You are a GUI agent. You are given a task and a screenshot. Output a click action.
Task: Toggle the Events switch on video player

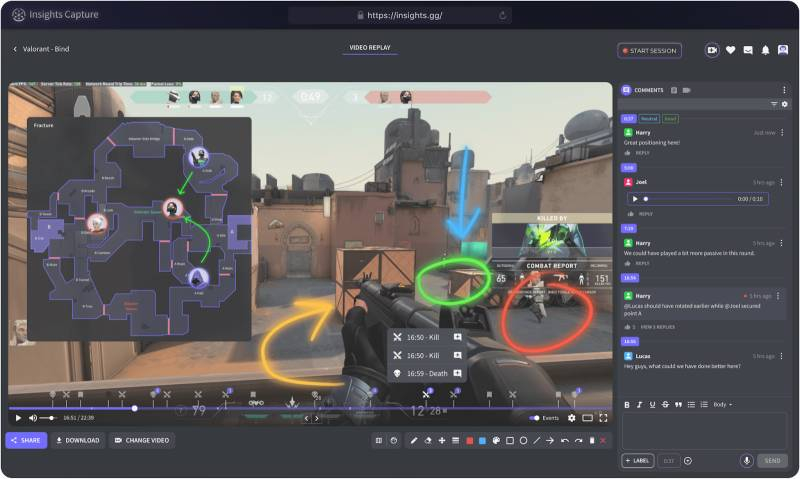point(536,418)
